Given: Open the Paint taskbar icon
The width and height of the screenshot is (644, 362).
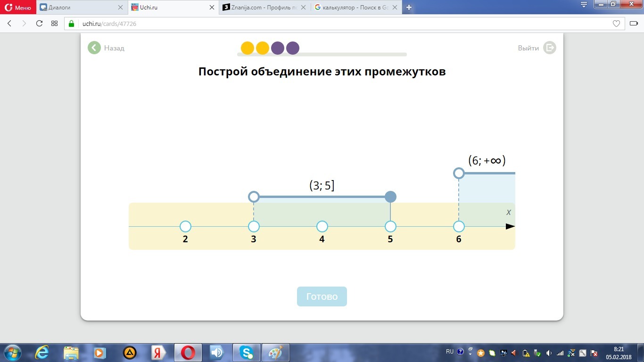Looking at the screenshot, I should (275, 353).
